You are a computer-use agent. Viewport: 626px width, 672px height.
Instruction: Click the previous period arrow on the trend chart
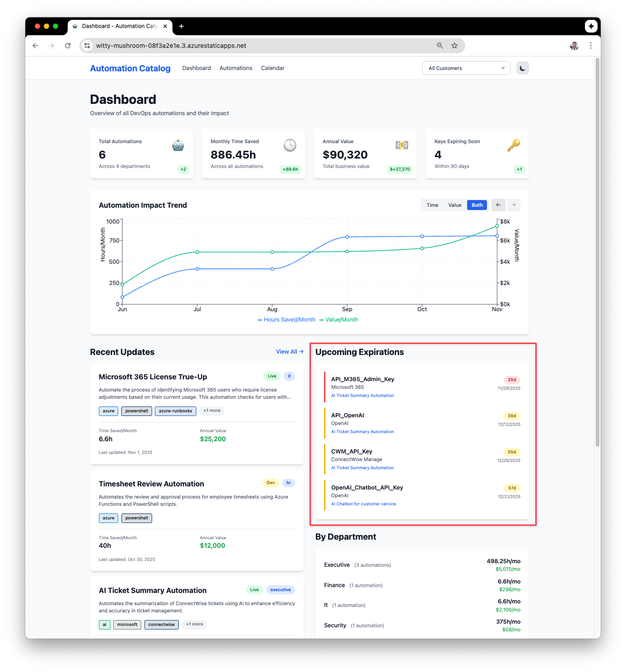point(498,205)
